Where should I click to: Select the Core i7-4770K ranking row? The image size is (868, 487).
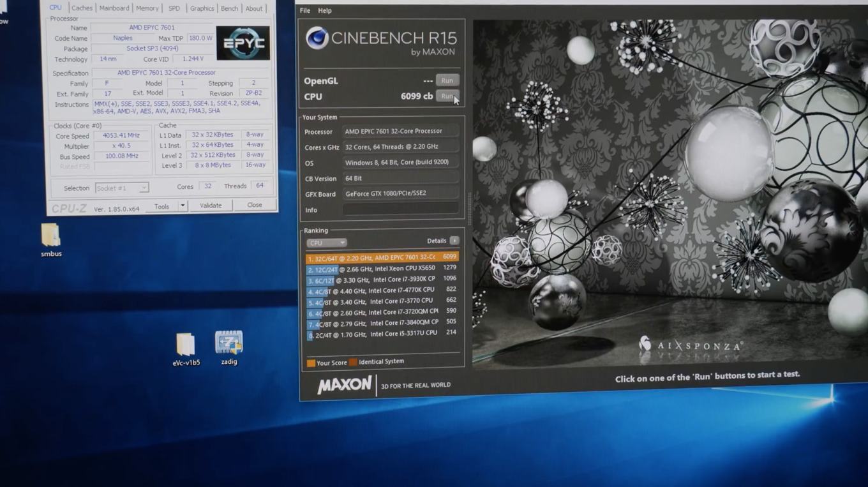coord(382,290)
